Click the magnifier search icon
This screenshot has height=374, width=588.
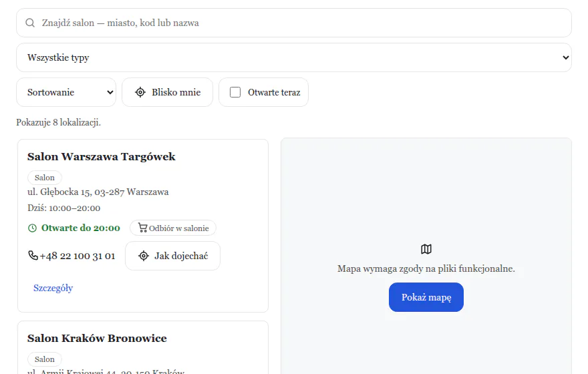(x=30, y=23)
